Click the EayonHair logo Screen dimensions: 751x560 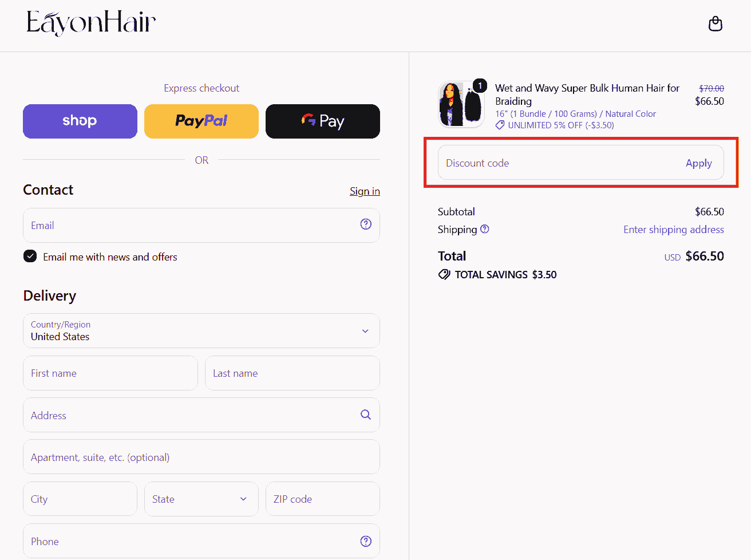pos(91,23)
